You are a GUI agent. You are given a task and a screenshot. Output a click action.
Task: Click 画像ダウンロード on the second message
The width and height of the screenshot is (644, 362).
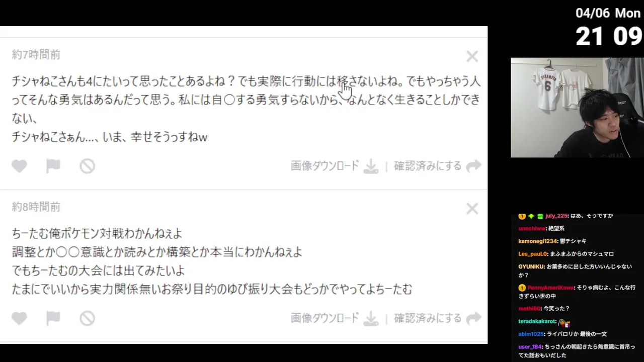click(x=325, y=318)
